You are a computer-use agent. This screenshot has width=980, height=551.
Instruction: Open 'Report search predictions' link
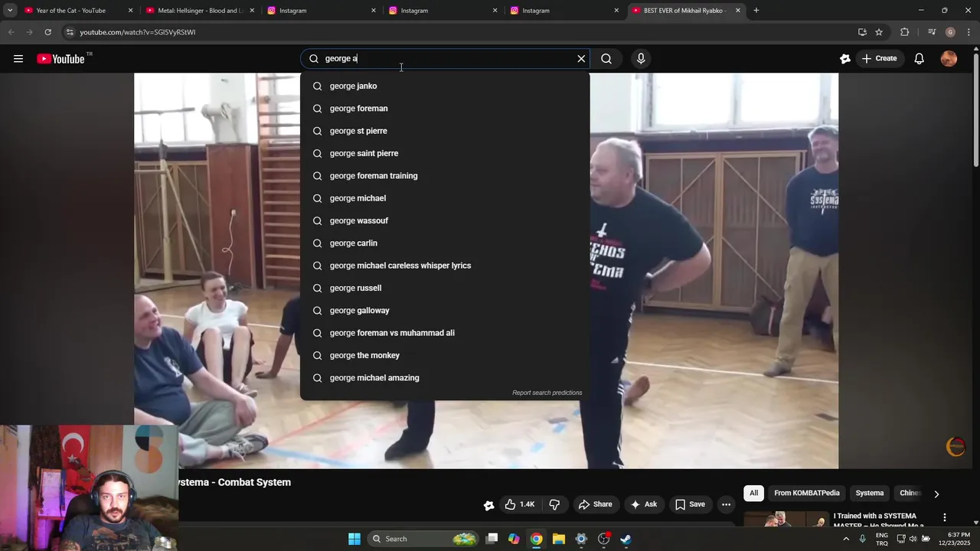pos(547,393)
